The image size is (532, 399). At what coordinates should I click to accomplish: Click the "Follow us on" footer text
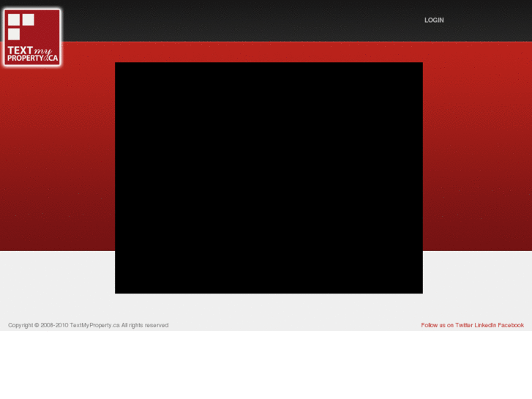[x=437, y=325]
